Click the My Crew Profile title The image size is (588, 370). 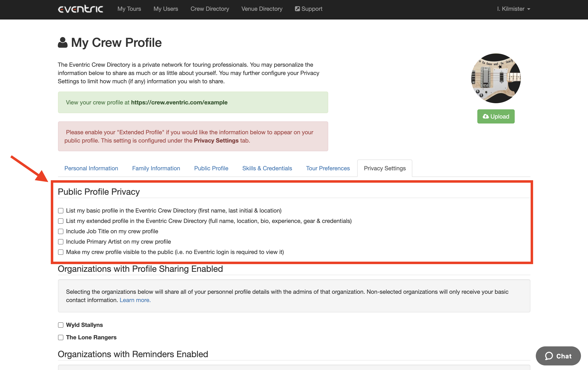(116, 42)
